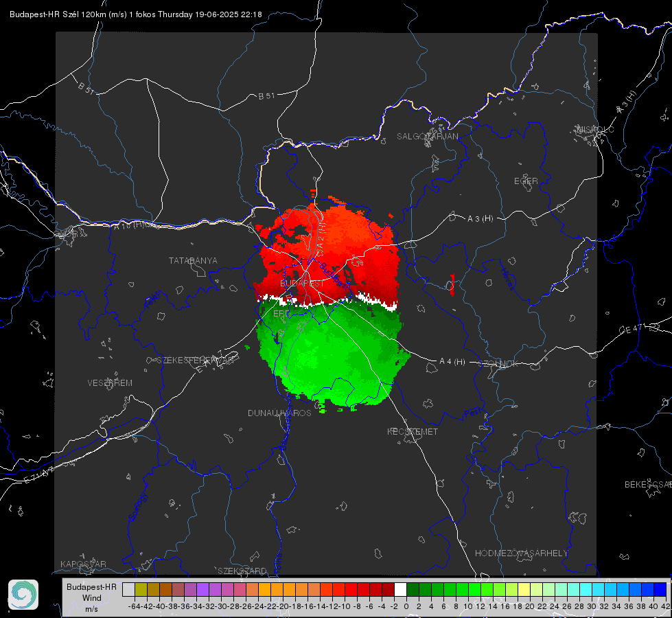
Task: Click the BÉKÉSCSABA label at the map edge
Action: click(648, 485)
